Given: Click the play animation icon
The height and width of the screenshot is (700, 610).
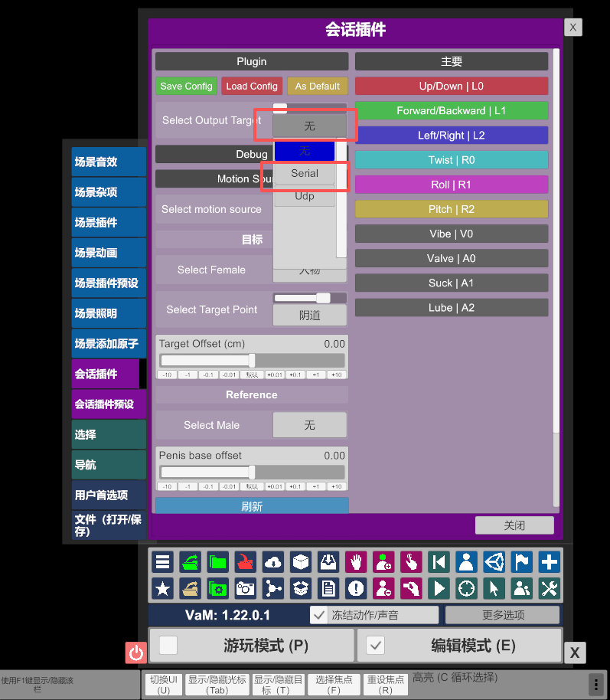Looking at the screenshot, I should [439, 588].
